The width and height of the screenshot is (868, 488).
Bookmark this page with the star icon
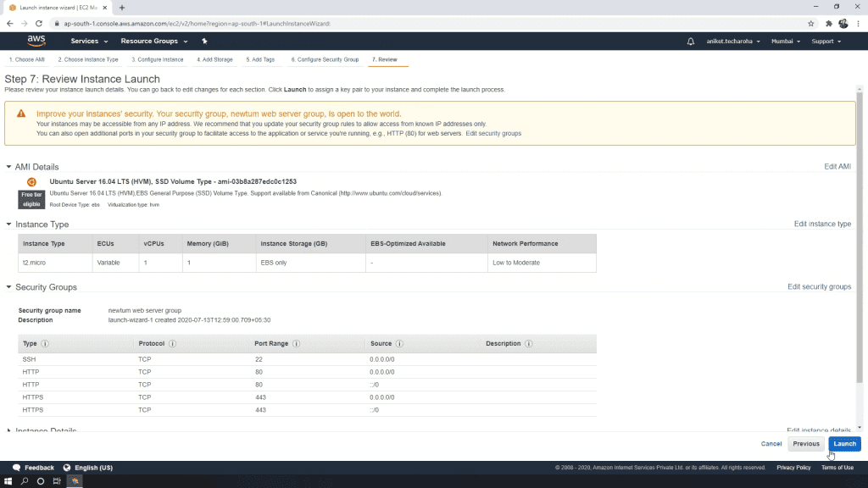[x=811, y=23]
